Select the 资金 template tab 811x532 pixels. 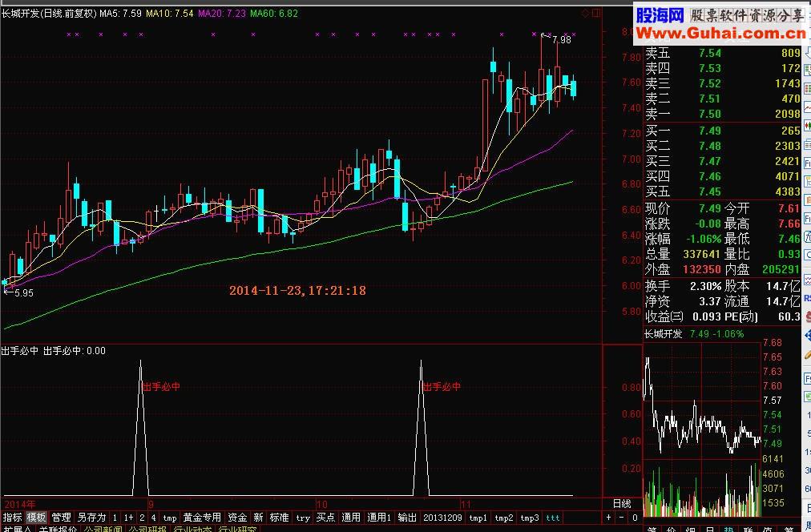point(237,517)
